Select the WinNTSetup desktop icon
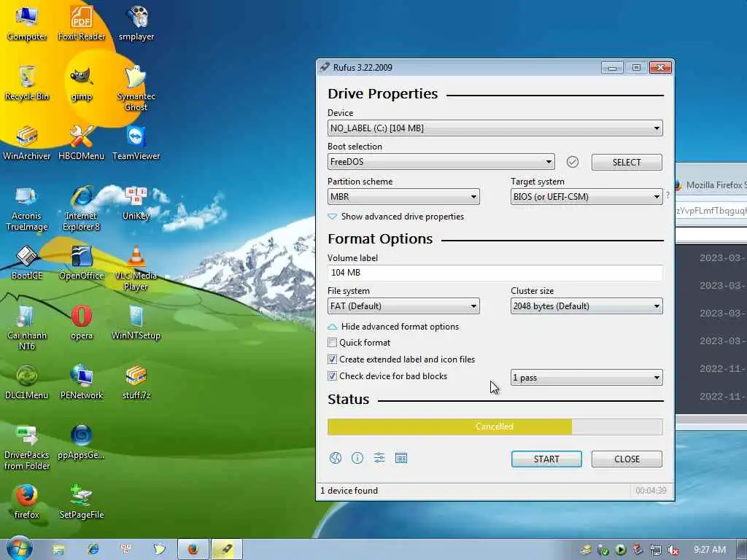Screen dimensions: 747x560 [136, 322]
